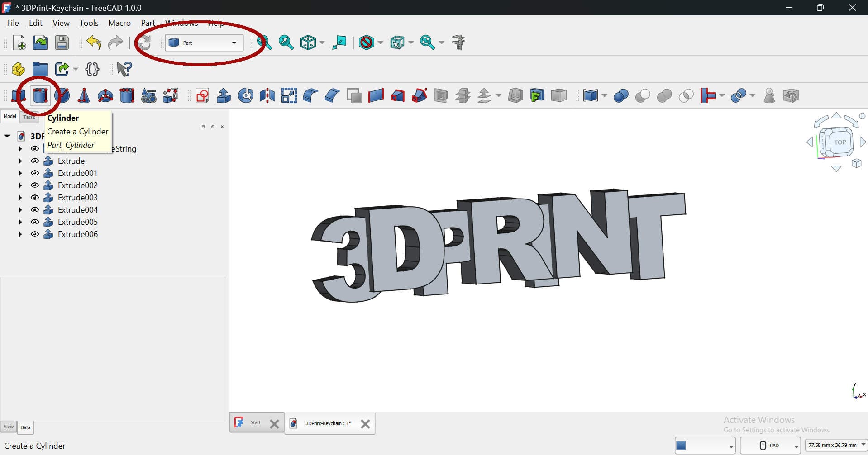Viewport: 868px width, 455px height.
Task: Click the Extrude tool icon
Action: click(224, 96)
